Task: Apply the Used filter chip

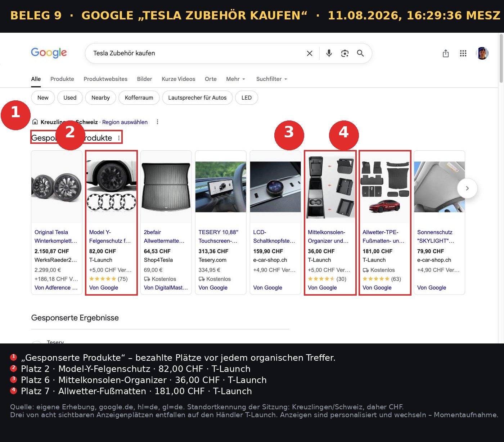Action: click(x=70, y=98)
